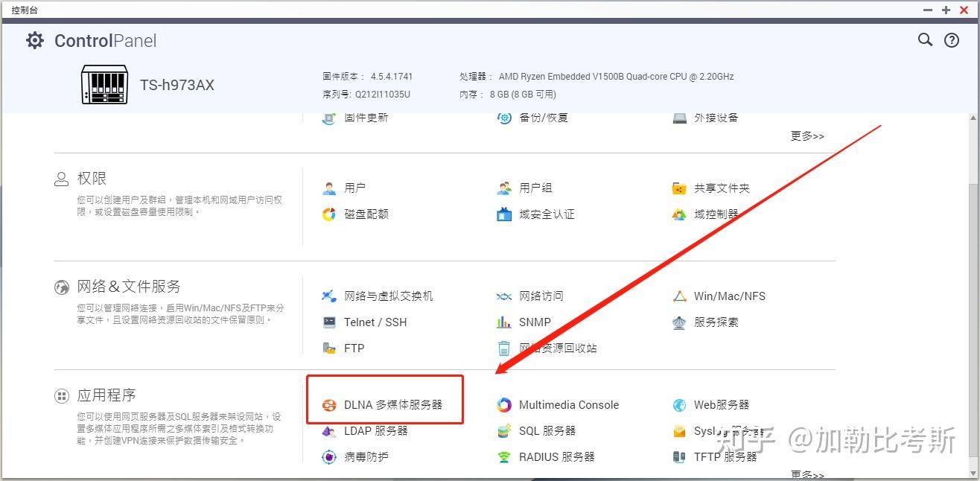The image size is (980, 481).
Task: Open the 域控制器 domain controller icon
Action: click(x=679, y=214)
